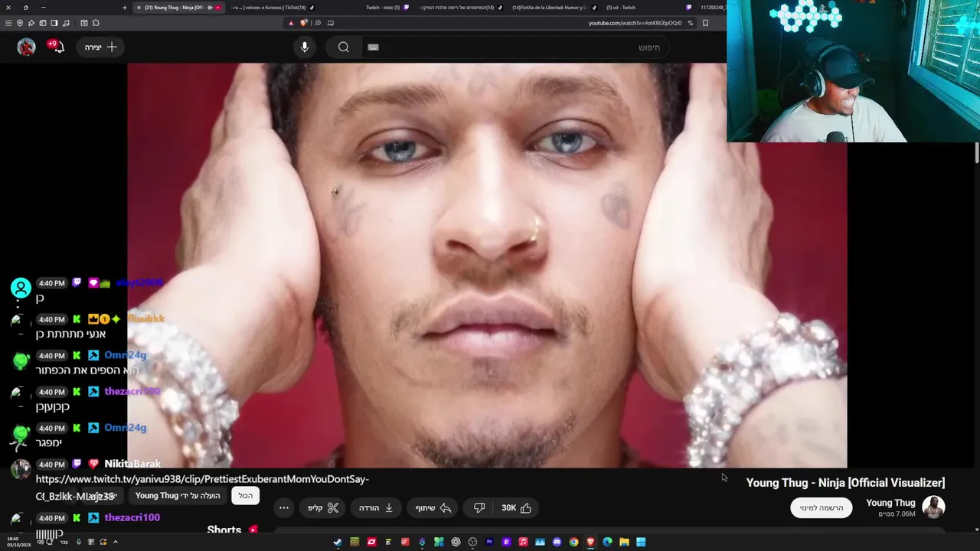Open Discord from the taskbar
The height and width of the screenshot is (551, 980).
click(x=557, y=542)
